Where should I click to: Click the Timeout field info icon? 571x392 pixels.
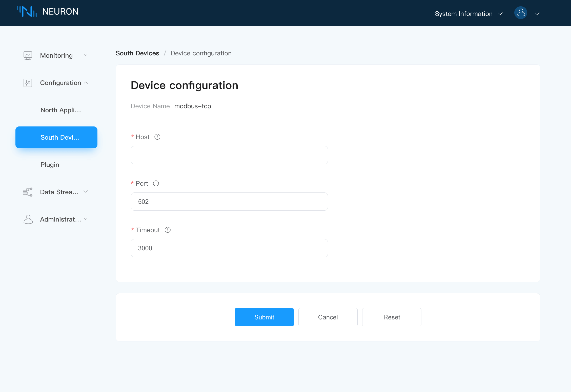pyautogui.click(x=168, y=230)
